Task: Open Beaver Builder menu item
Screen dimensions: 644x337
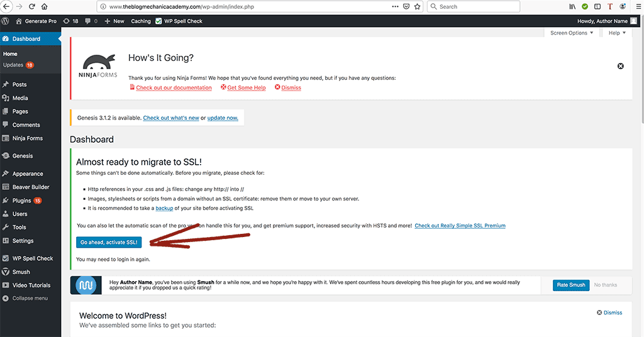Action: point(30,187)
